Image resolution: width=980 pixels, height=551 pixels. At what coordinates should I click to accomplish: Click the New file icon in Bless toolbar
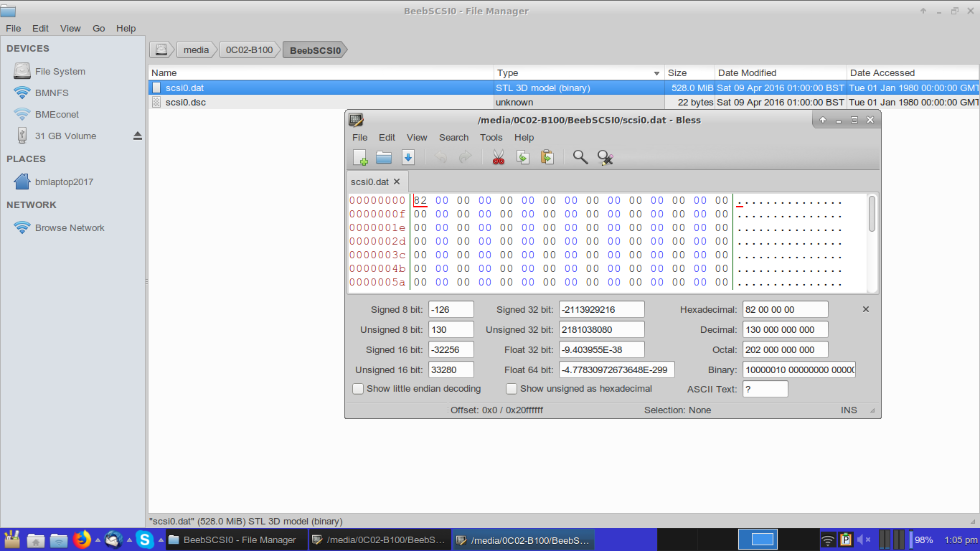click(360, 158)
